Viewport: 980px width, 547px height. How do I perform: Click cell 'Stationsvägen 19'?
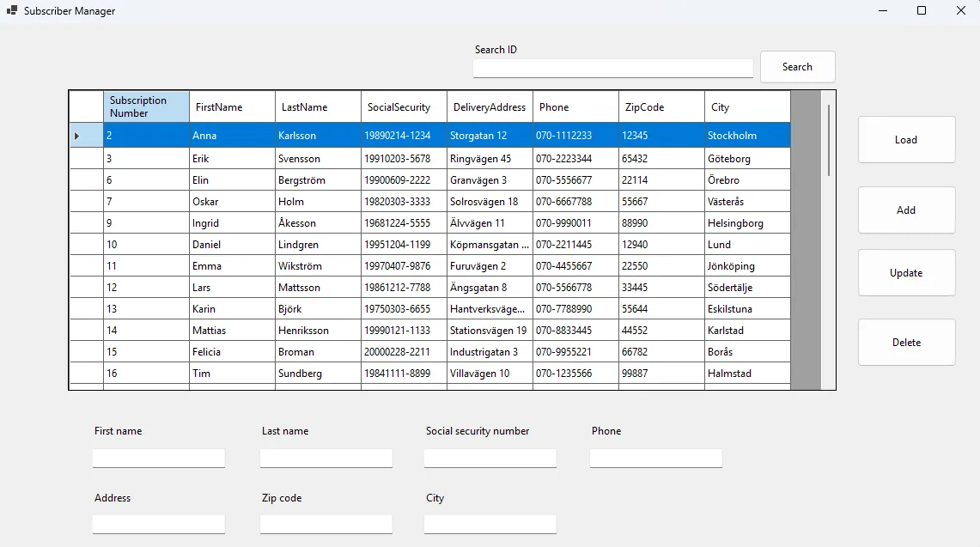pos(490,330)
